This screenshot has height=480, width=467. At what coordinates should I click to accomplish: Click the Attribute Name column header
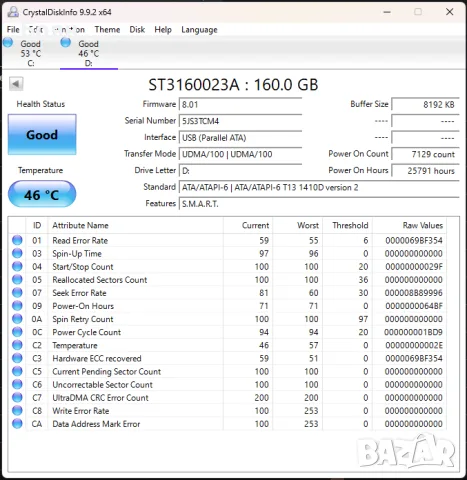click(x=135, y=225)
